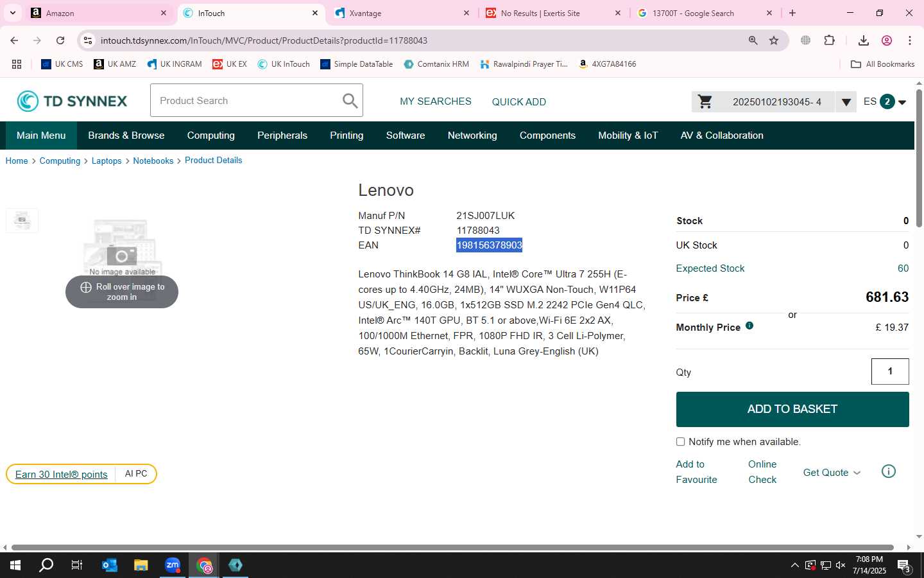Click Expected Stock link
The image size is (924, 578).
[710, 268]
